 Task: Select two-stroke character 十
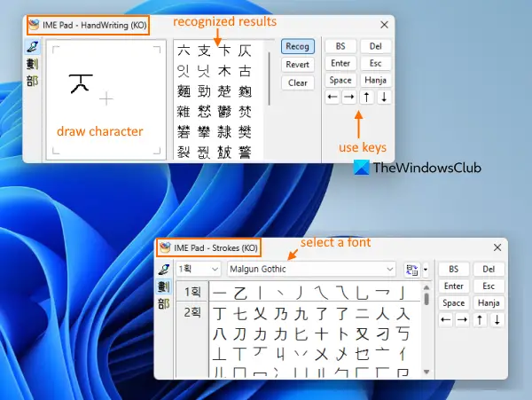tap(321, 334)
